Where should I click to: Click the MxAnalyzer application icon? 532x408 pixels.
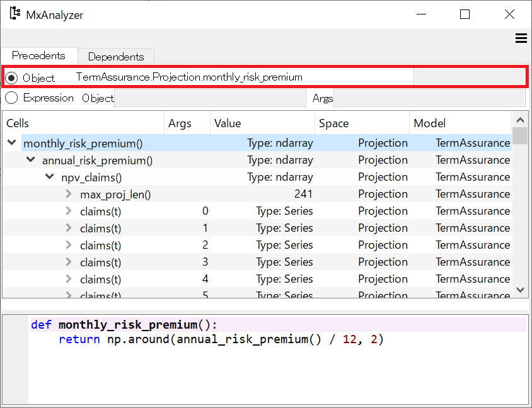pyautogui.click(x=14, y=13)
